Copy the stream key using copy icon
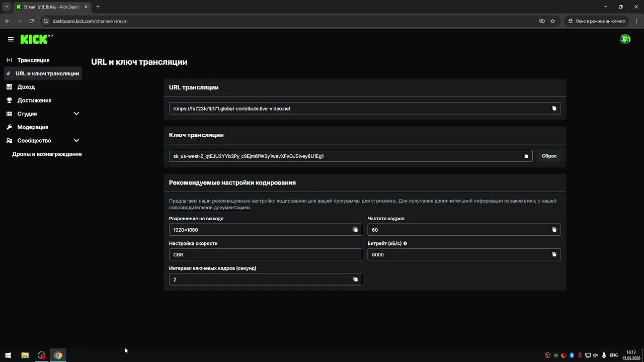The height and width of the screenshot is (362, 644). [526, 156]
